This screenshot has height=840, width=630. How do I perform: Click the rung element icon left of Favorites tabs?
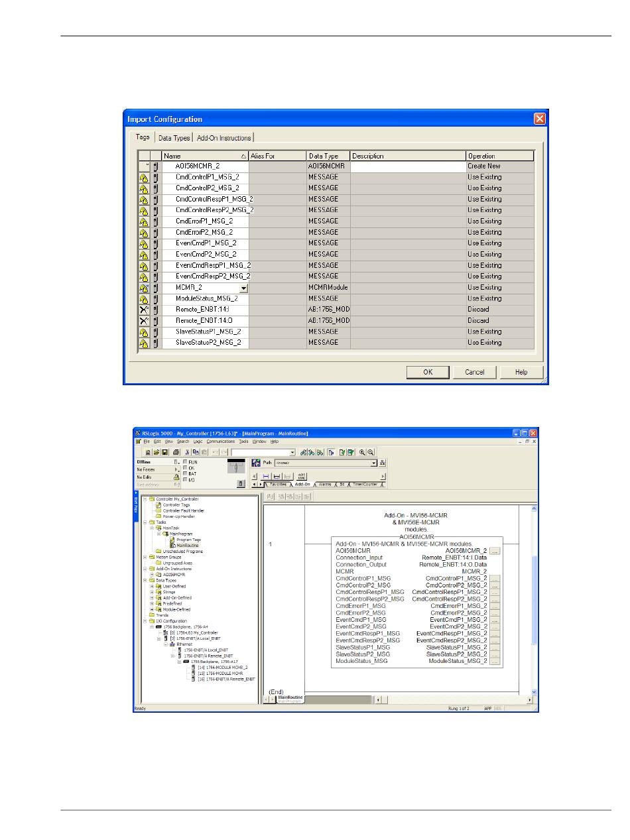(265, 476)
